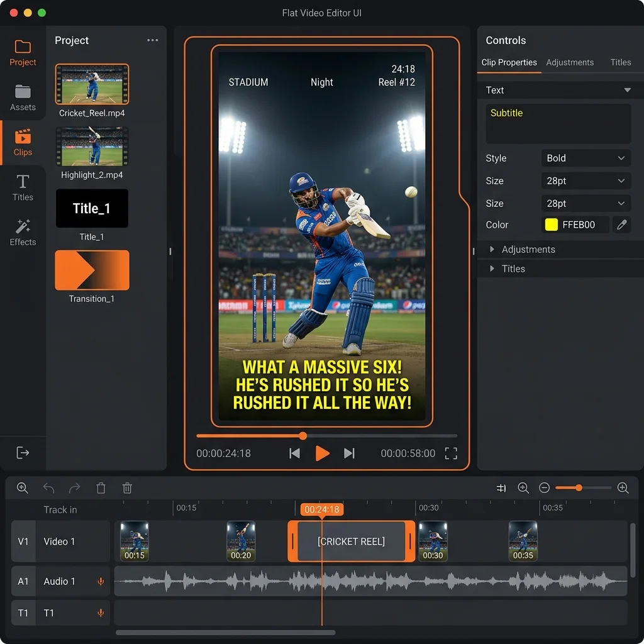
Task: Select the CRICKET REEL clip on timeline
Action: tap(351, 541)
